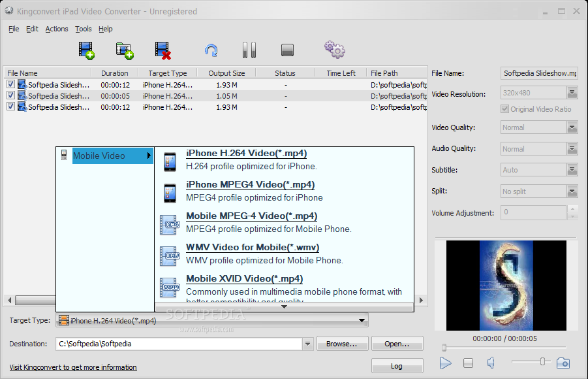Select the Mobile Video category

pyautogui.click(x=112, y=156)
